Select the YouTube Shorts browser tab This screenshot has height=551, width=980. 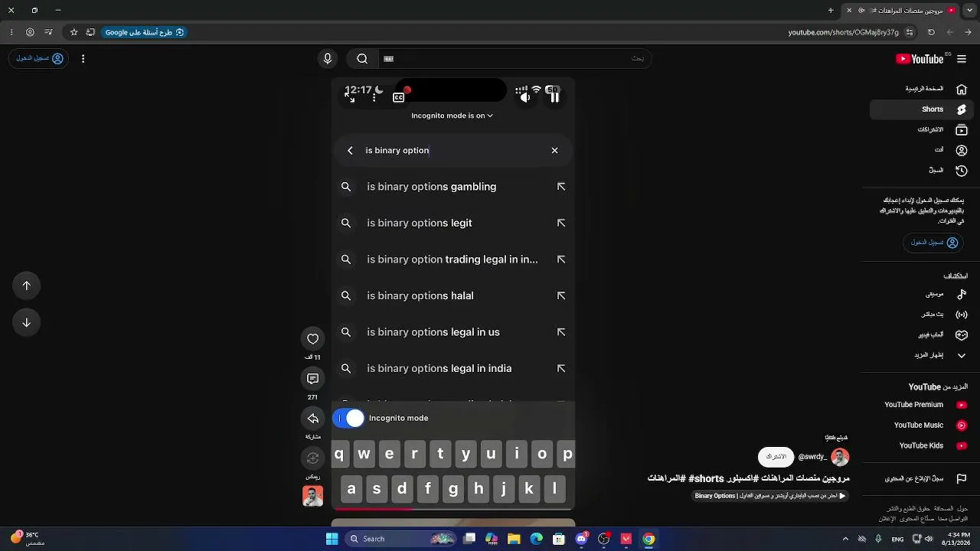click(x=901, y=11)
